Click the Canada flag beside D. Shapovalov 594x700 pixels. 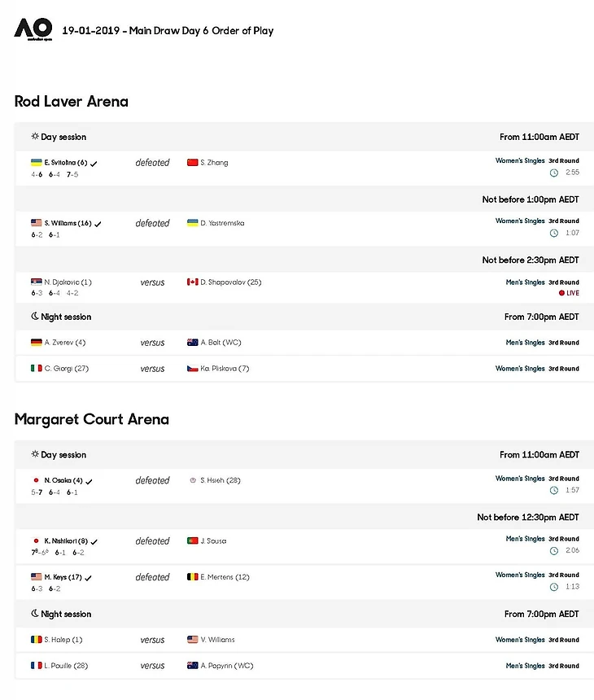[193, 282]
